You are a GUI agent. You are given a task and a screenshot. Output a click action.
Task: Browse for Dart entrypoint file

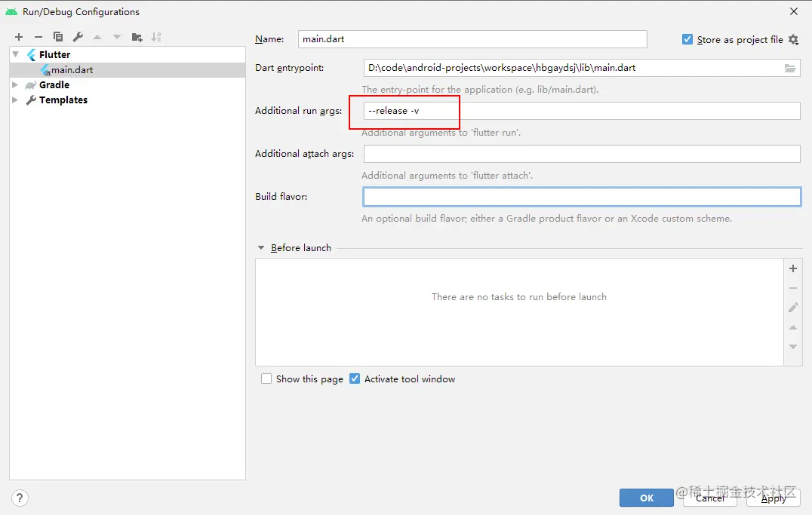point(789,68)
